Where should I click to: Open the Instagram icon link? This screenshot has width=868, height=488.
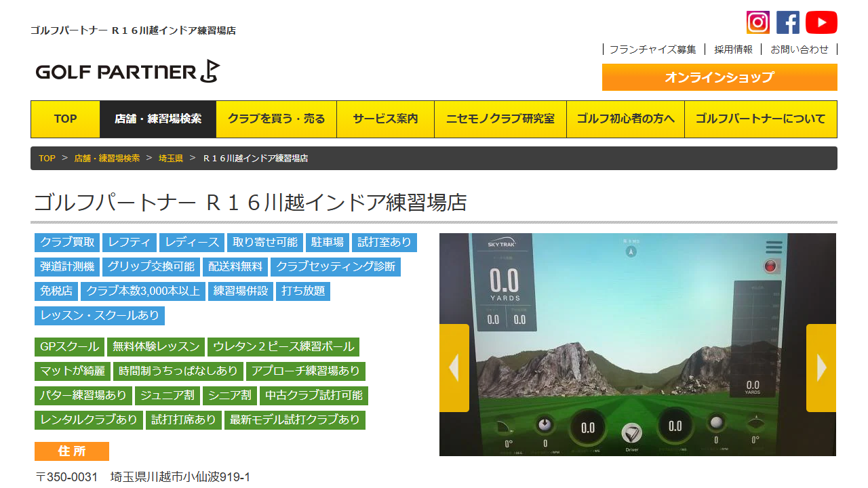click(x=758, y=22)
